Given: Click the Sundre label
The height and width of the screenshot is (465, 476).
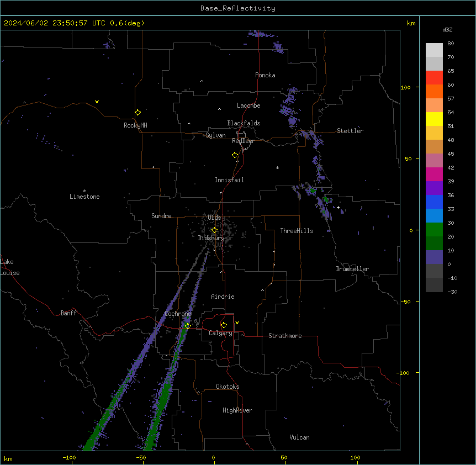Looking at the screenshot, I should click(161, 216).
